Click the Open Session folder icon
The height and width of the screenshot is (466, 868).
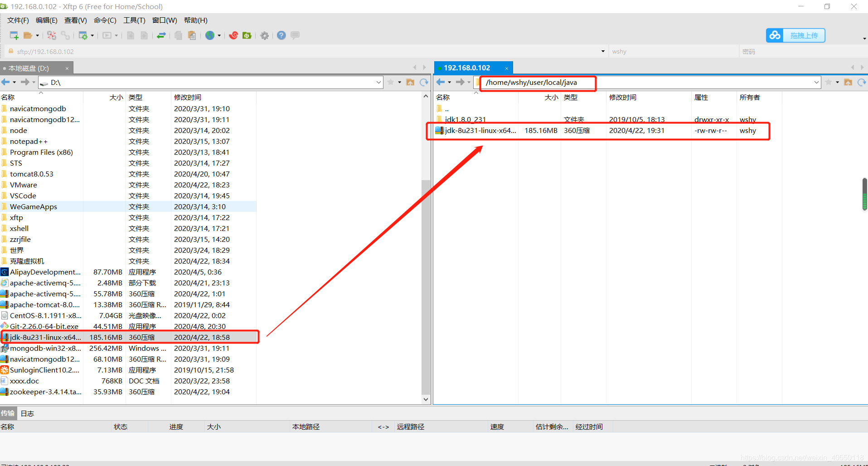(x=28, y=35)
